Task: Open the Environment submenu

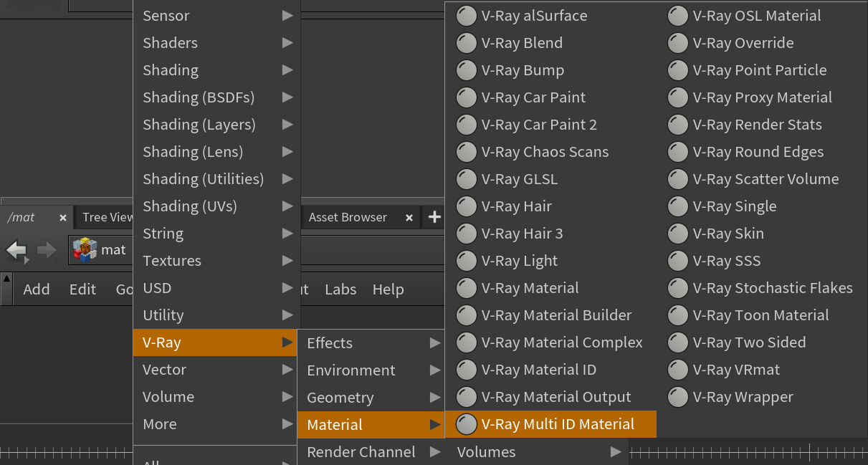Action: pos(371,370)
